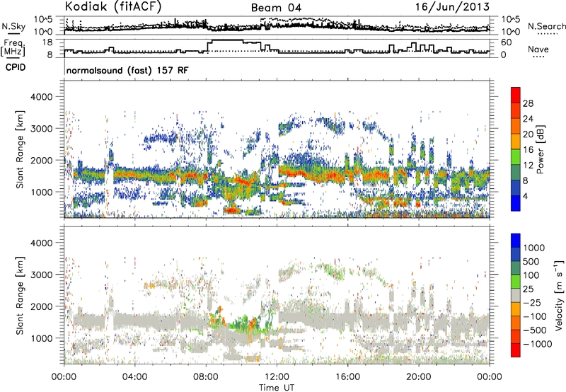Click the '60' Nave axis tick
Image resolution: width=566 pixels, height=392 pixels.
(507, 42)
